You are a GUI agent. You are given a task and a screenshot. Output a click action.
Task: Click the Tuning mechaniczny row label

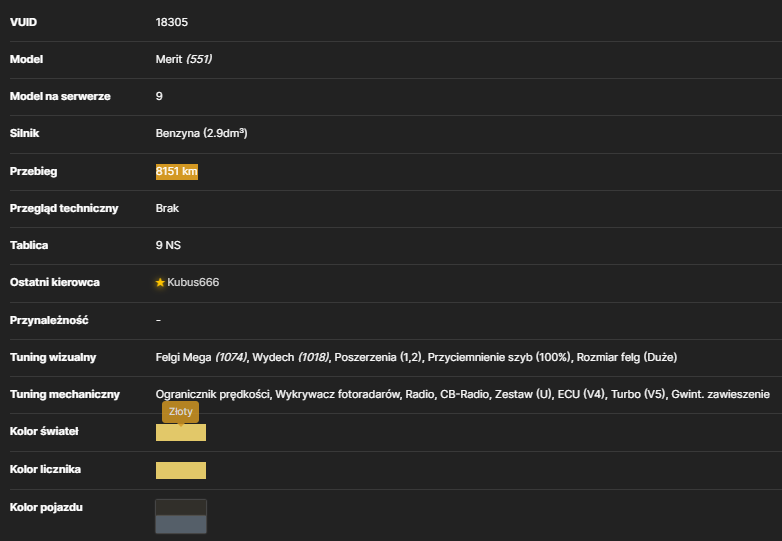pos(65,394)
